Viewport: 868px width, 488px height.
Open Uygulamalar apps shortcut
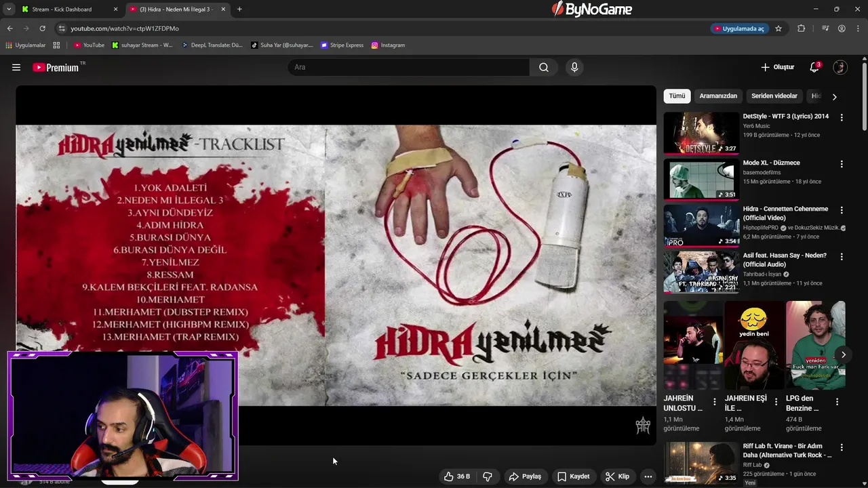click(25, 45)
